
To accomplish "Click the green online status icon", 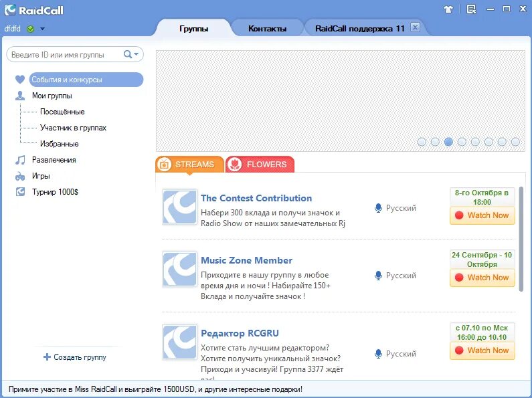I will coord(30,29).
